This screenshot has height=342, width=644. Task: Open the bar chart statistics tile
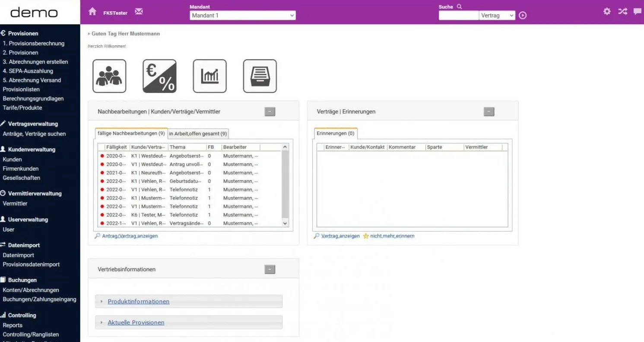click(209, 76)
